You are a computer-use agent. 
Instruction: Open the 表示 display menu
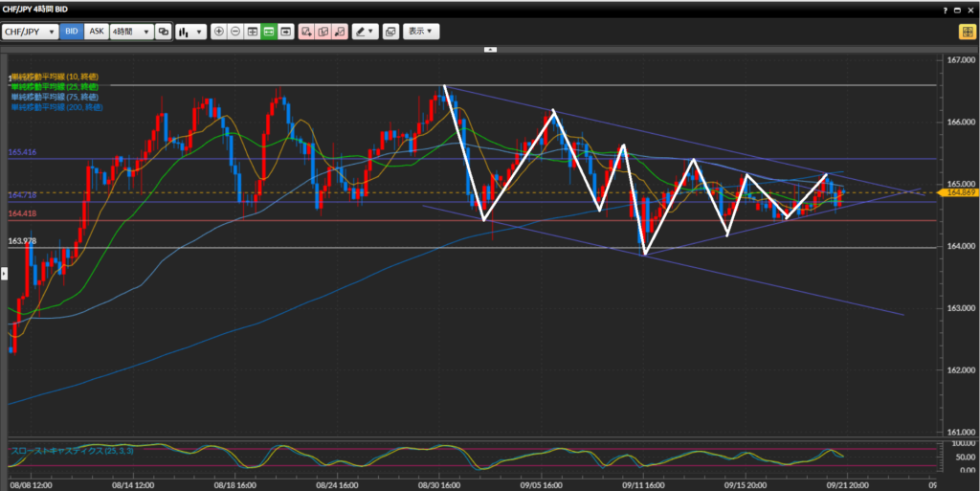421,32
